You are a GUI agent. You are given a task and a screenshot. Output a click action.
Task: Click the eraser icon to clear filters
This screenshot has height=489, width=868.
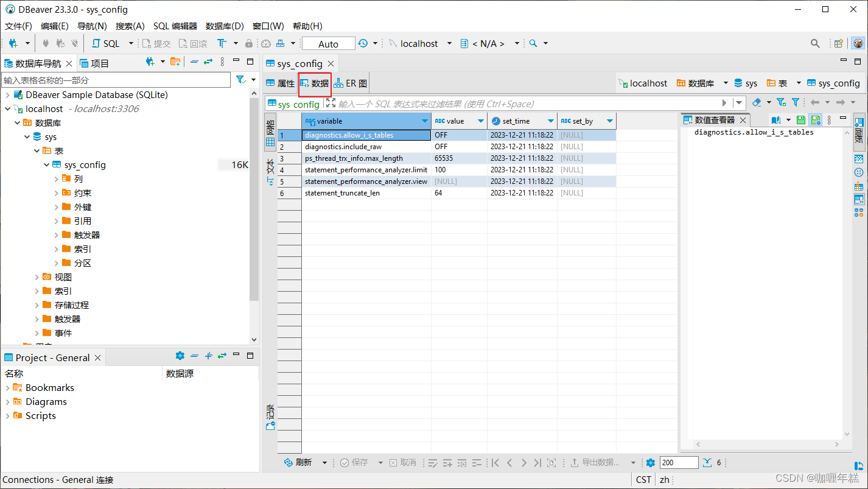tap(757, 102)
